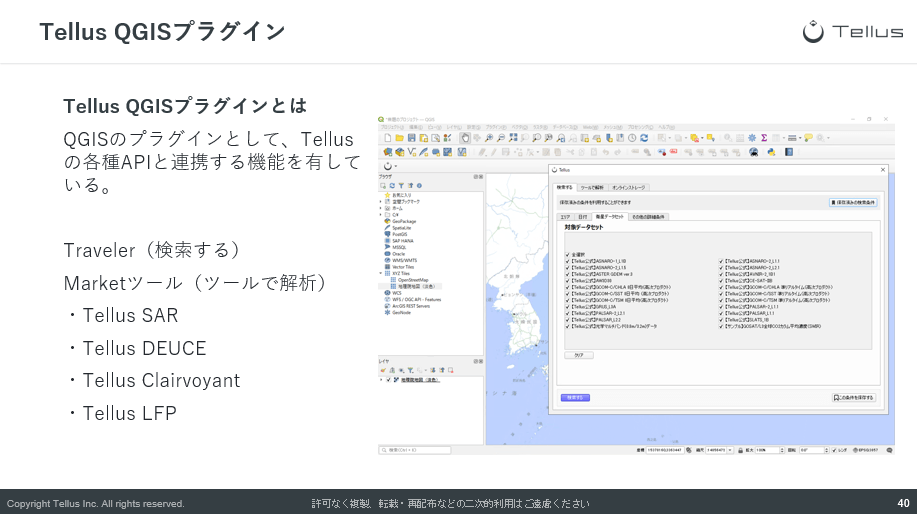Expand the 地理院地図 layer in Layers panel

(x=381, y=380)
